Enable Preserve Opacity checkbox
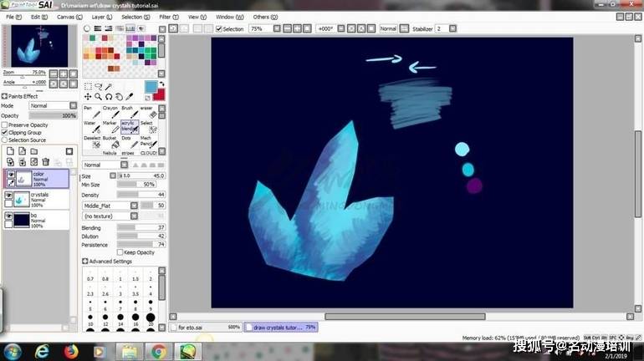 click(x=5, y=125)
